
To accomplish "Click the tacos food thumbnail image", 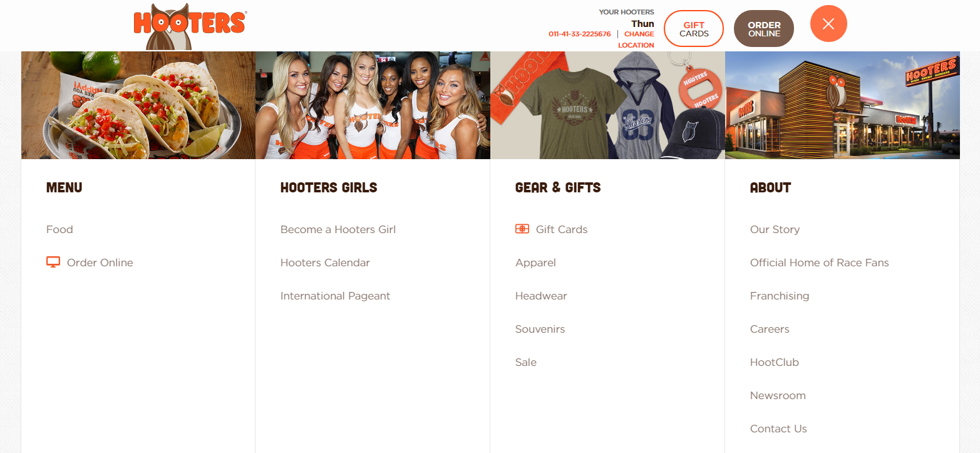I will tap(138, 105).
